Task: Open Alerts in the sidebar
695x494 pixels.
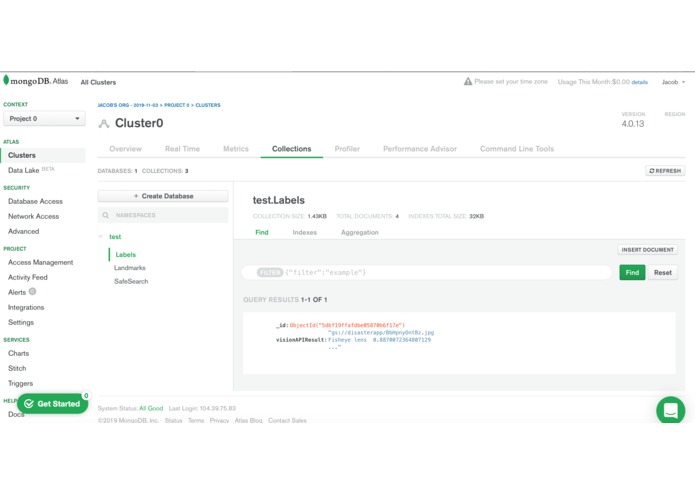Action: pos(17,292)
